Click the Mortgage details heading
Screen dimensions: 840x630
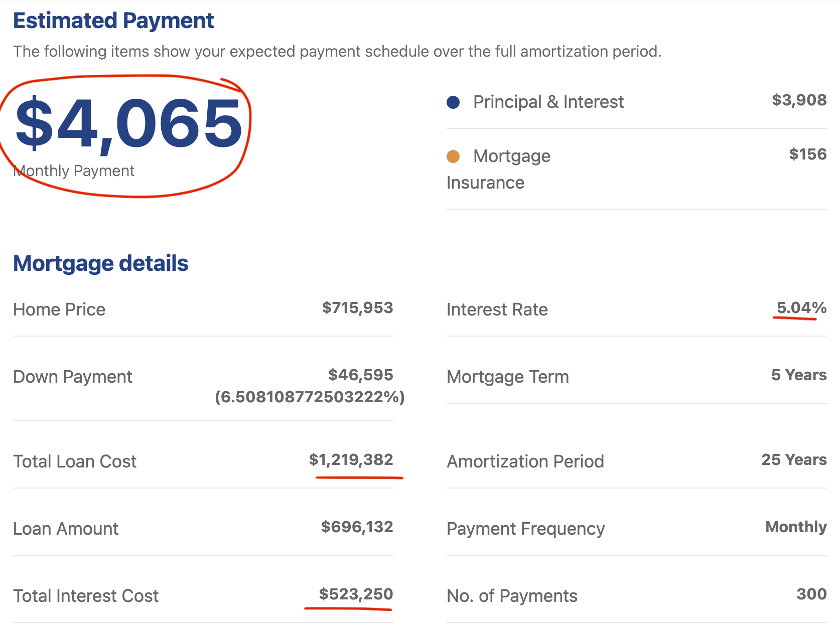point(101,263)
